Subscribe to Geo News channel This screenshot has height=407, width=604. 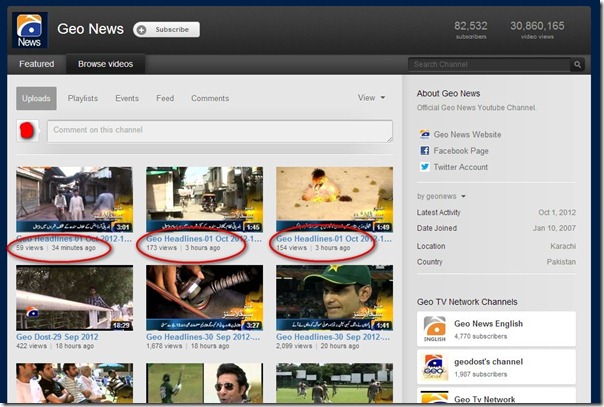[166, 30]
